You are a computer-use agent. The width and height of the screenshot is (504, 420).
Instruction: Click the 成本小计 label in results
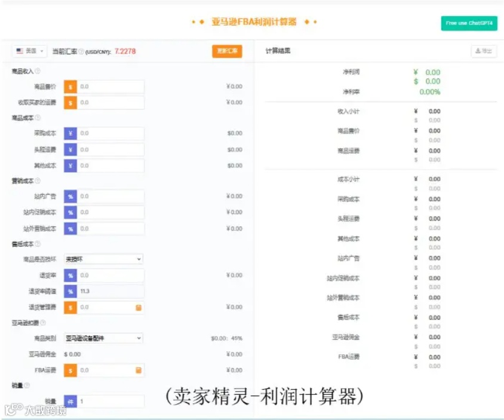(348, 179)
